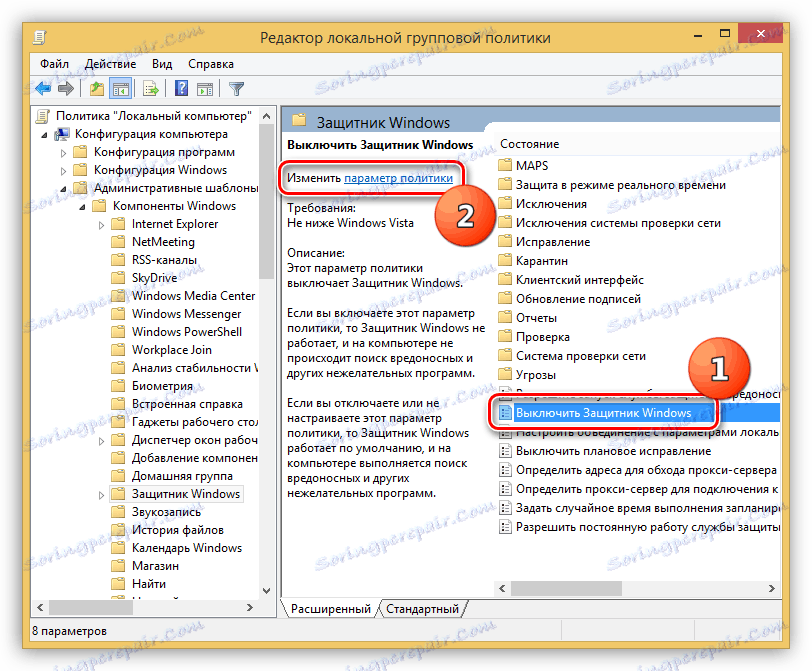Select Календарь Windows folder
Screen dimensions: 812x671
pyautogui.click(x=186, y=548)
